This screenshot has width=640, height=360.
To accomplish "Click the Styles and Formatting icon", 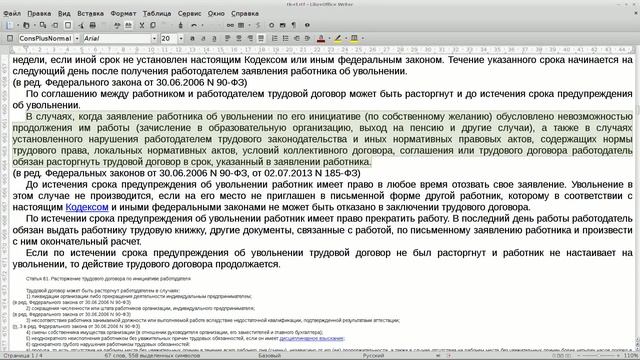I will tap(10, 38).
